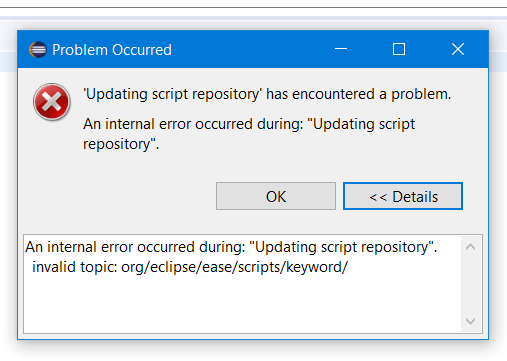Select the 'invalid topic' line in details
The width and height of the screenshot is (507, 361).
click(190, 267)
